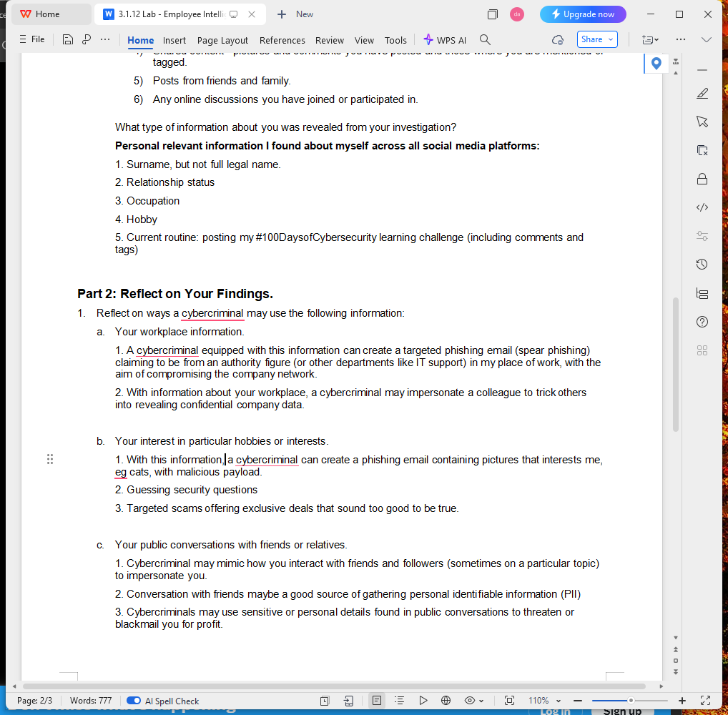Screen dimensions: 728x715
Task: Click the scroll down arrow of vertical scrollbar
Action: 676,638
